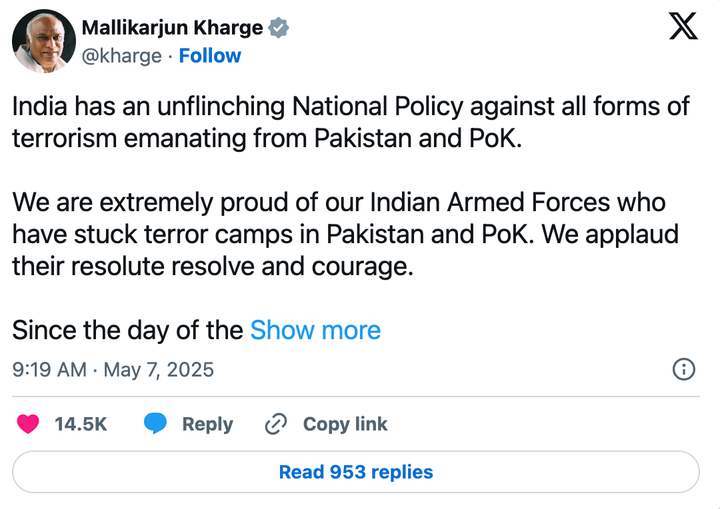
Task: Click the X logo icon
Action: tap(683, 25)
